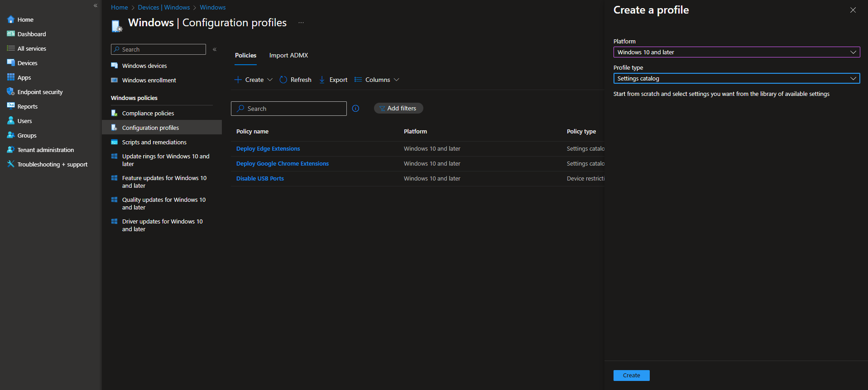Sort by Policy type column header
This screenshot has height=390, width=868.
point(581,132)
